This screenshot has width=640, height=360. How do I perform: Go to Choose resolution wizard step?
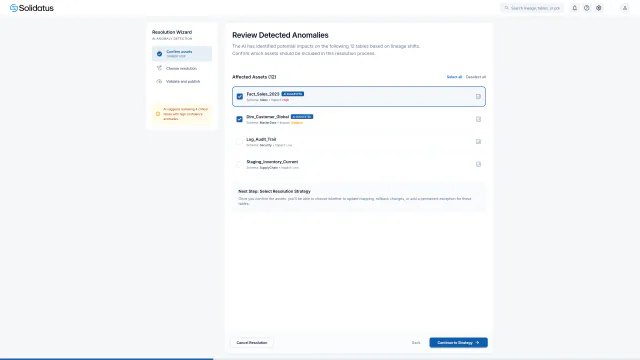tap(182, 68)
